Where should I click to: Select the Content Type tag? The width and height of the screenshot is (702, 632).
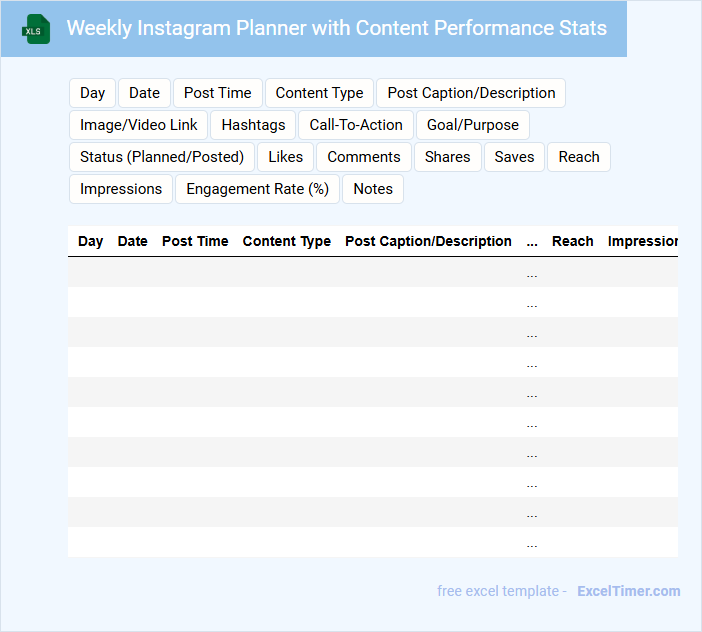319,93
